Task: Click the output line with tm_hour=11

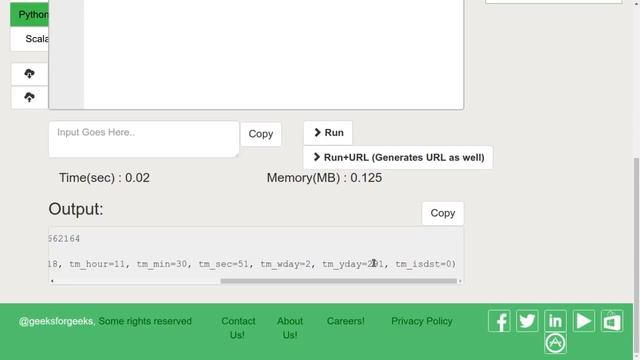Action: pos(252,264)
